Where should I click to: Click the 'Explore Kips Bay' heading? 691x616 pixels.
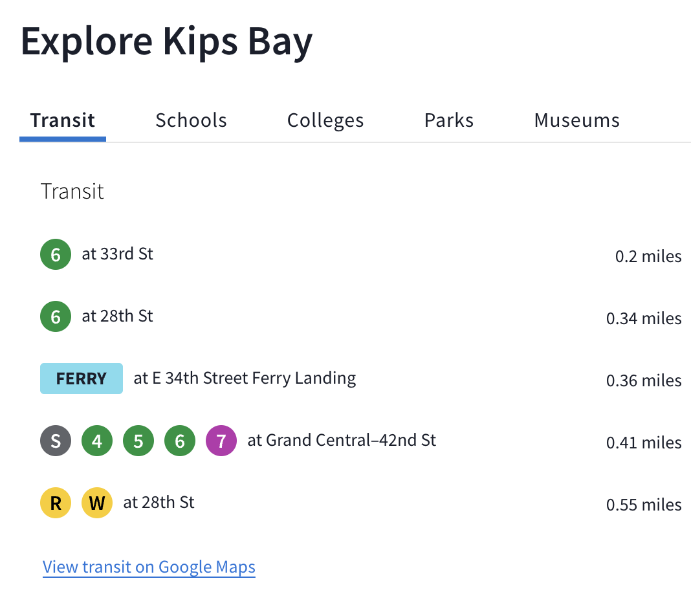166,42
